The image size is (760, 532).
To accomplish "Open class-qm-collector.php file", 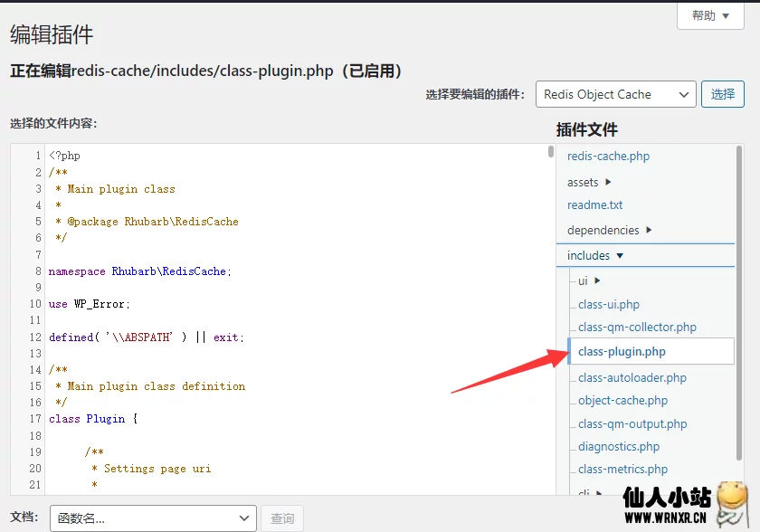I will tap(637, 327).
